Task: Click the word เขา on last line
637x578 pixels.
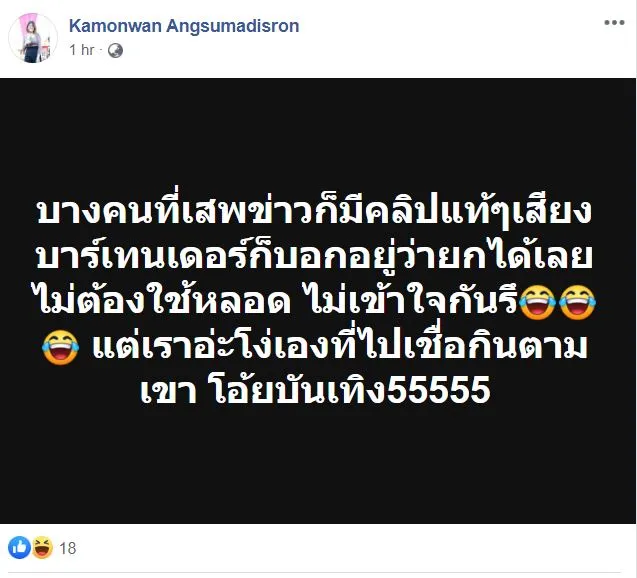Action: coord(169,391)
